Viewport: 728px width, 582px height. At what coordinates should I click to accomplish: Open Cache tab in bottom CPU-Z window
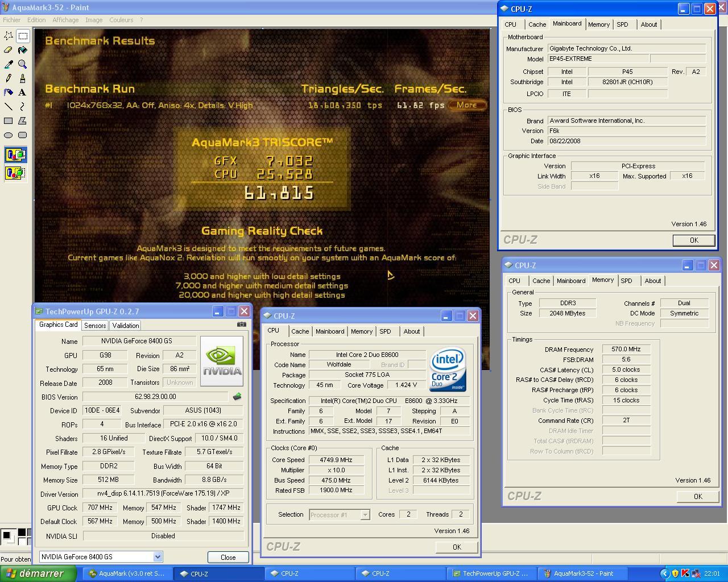[300, 331]
